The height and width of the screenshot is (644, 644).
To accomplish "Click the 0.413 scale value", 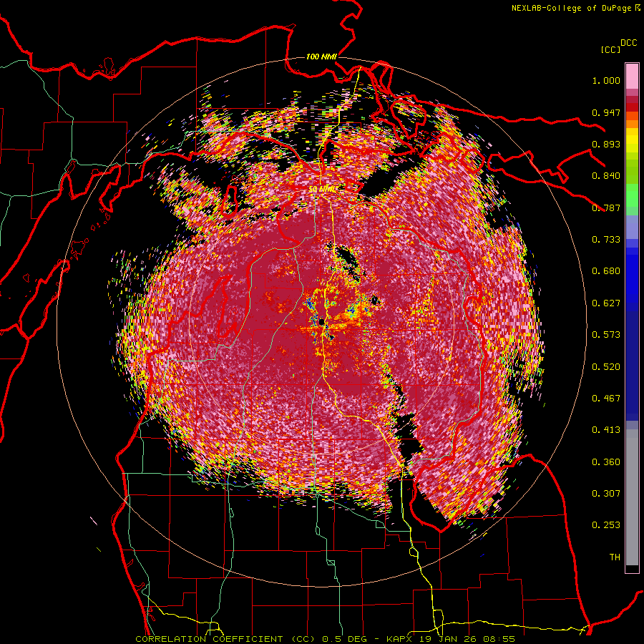I will [606, 430].
